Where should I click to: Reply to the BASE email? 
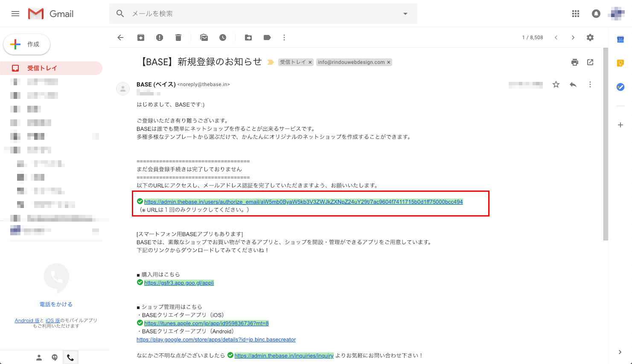click(573, 84)
